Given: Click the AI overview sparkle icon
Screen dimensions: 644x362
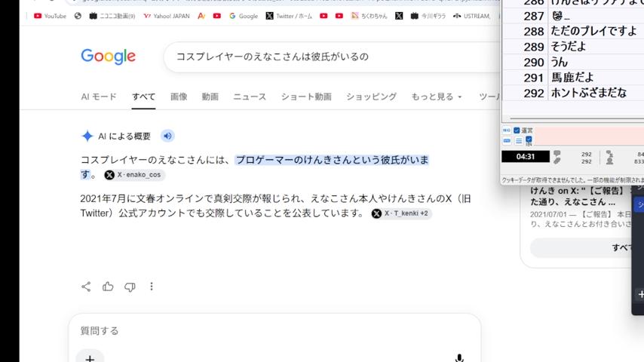Looking at the screenshot, I should 87,136.
